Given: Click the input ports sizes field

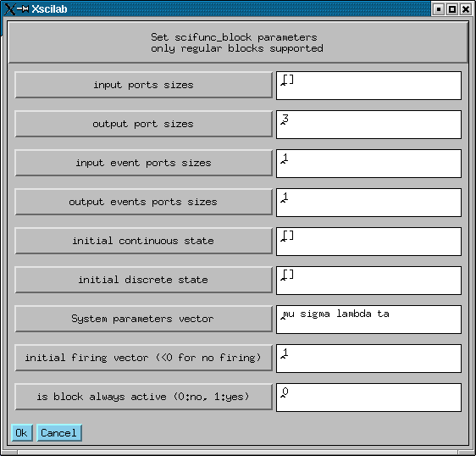Looking at the screenshot, I should pyautogui.click(x=368, y=86).
